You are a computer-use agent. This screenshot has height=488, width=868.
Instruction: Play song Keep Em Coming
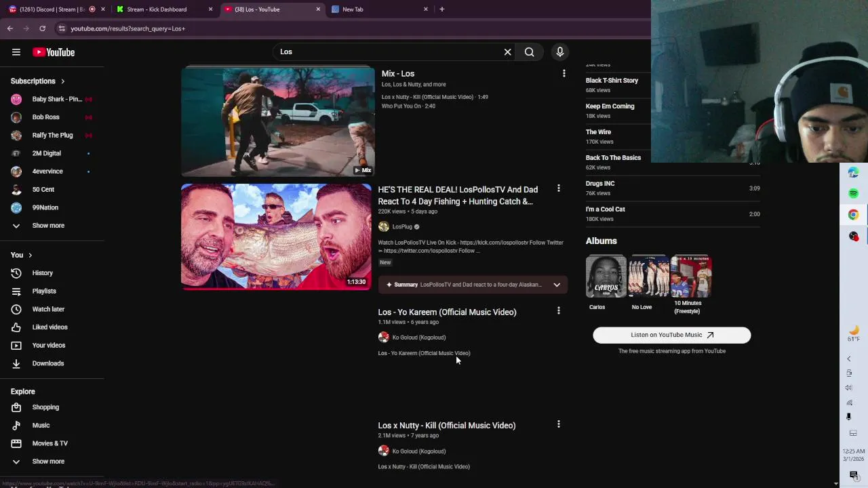click(x=610, y=106)
